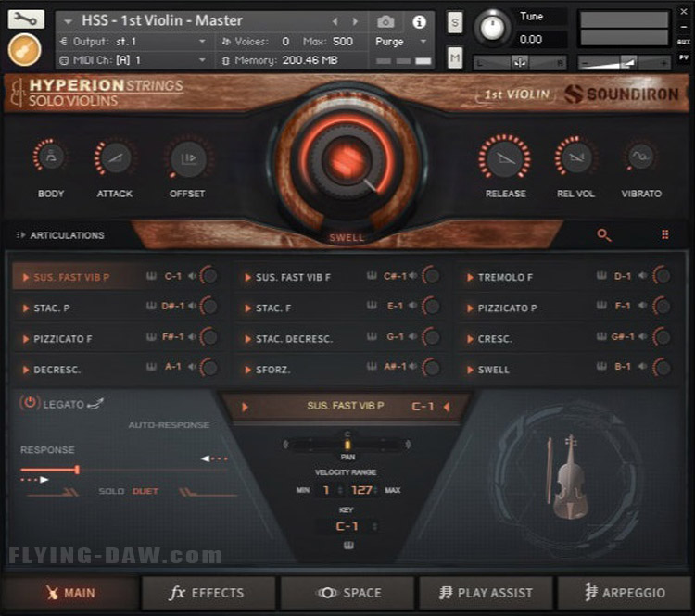The image size is (695, 616).
Task: Click the Kontakt volume slider
Action: pyautogui.click(x=624, y=64)
